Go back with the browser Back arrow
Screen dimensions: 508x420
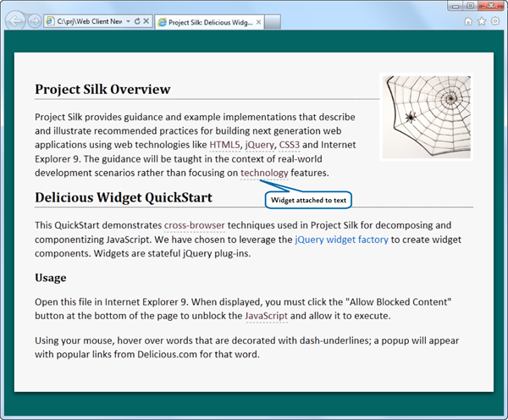pos(14,21)
